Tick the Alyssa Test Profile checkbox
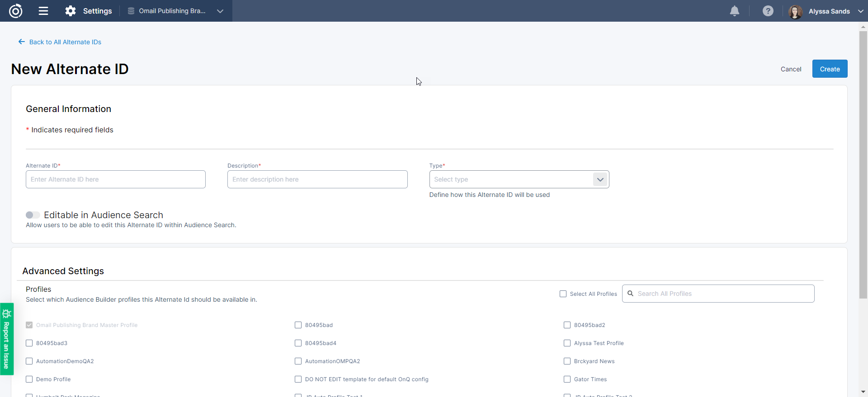 567,343
